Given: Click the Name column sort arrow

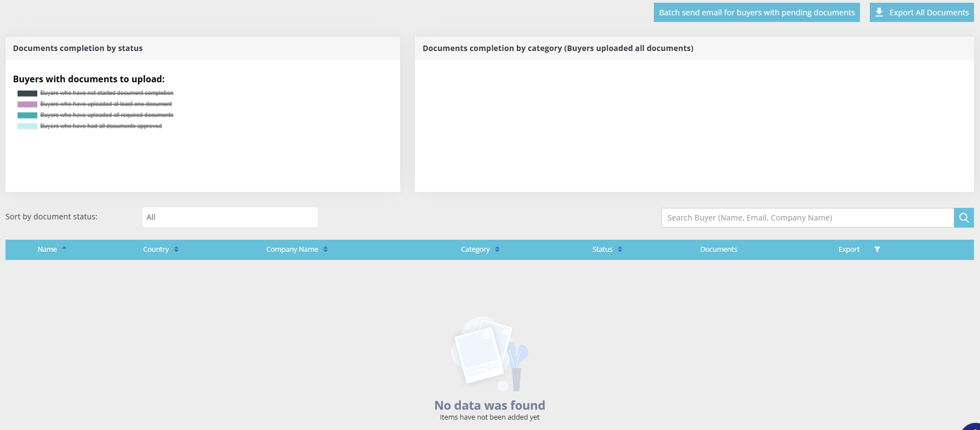Looking at the screenshot, I should click(64, 249).
